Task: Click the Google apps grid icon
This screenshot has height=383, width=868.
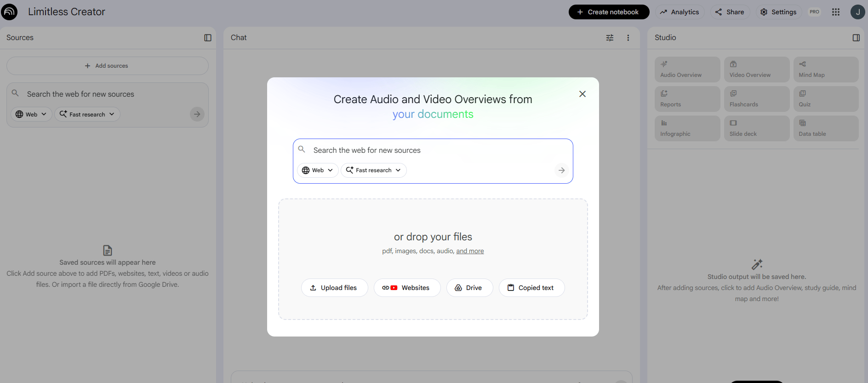Action: [x=836, y=12]
